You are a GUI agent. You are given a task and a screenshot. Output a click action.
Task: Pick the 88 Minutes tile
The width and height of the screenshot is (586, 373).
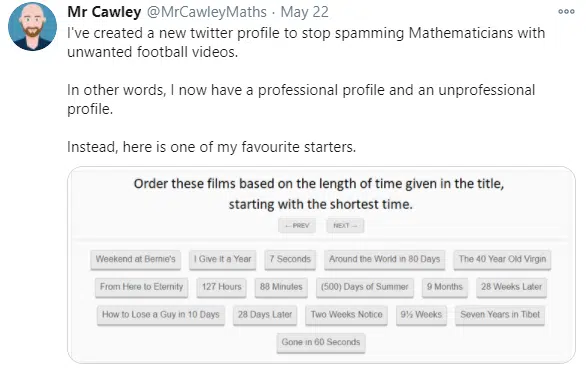coord(281,287)
